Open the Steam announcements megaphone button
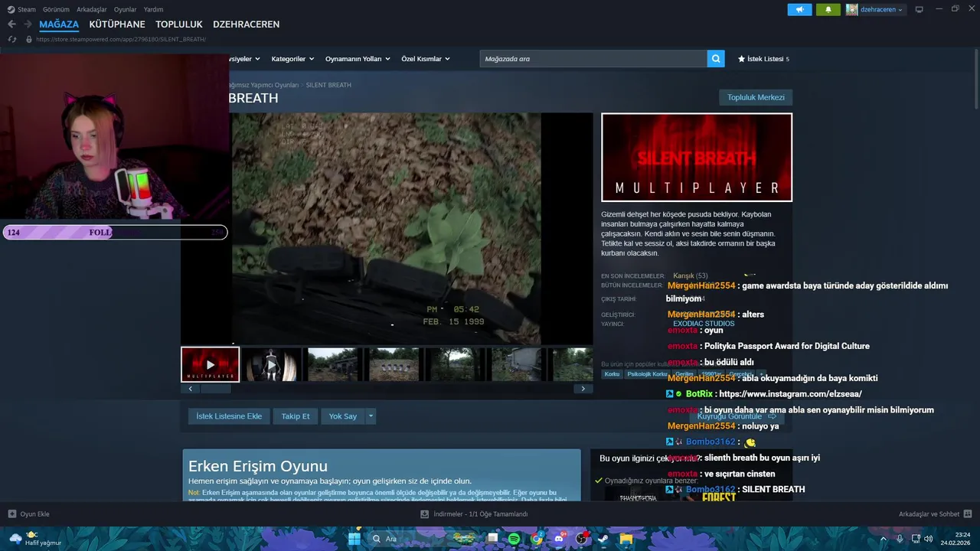Screen dimensions: 980x551 click(799, 9)
